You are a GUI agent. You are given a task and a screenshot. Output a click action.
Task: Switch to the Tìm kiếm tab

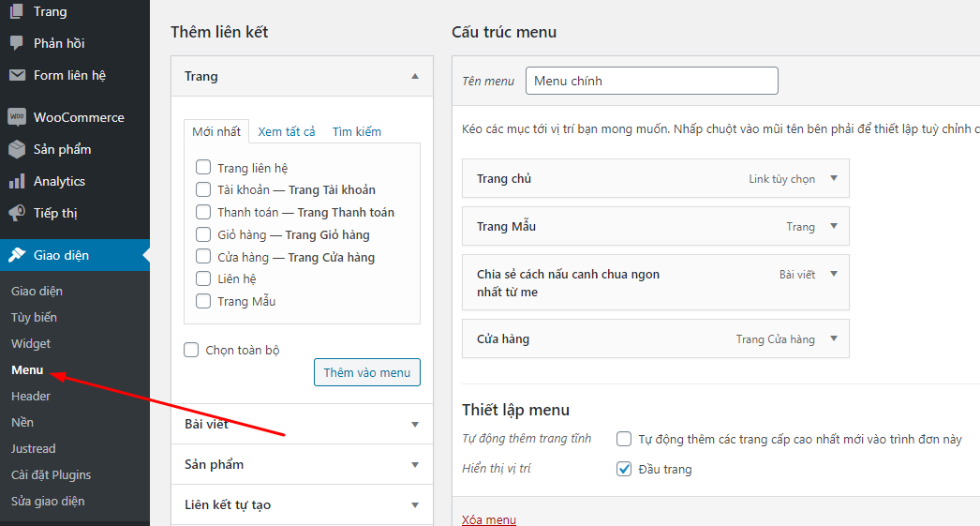(357, 131)
